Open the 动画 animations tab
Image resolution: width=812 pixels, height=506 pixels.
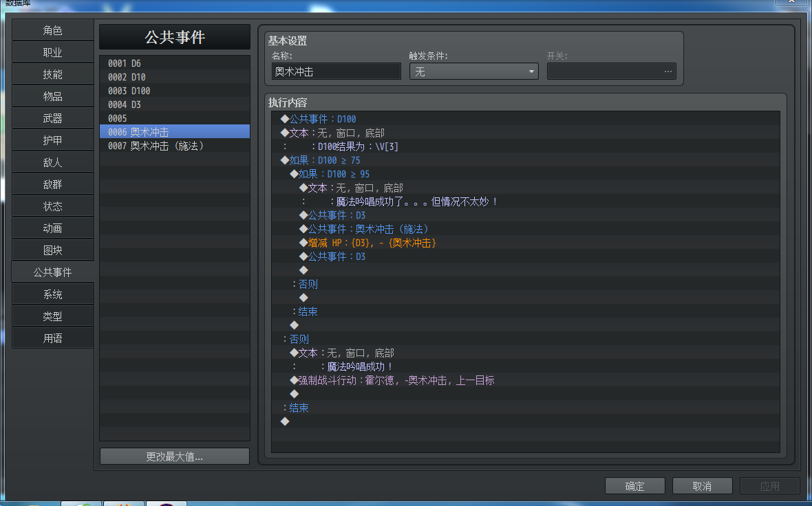[x=53, y=228]
